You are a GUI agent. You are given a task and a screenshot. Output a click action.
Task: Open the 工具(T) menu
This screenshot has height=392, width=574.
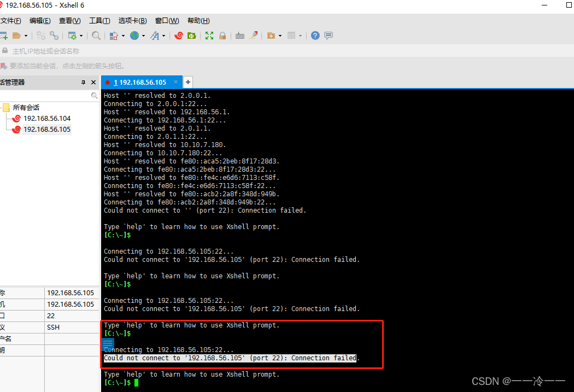pos(99,21)
